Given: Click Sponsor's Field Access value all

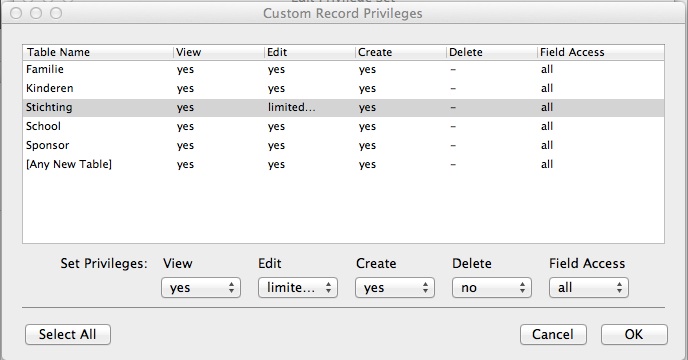Looking at the screenshot, I should point(547,145).
